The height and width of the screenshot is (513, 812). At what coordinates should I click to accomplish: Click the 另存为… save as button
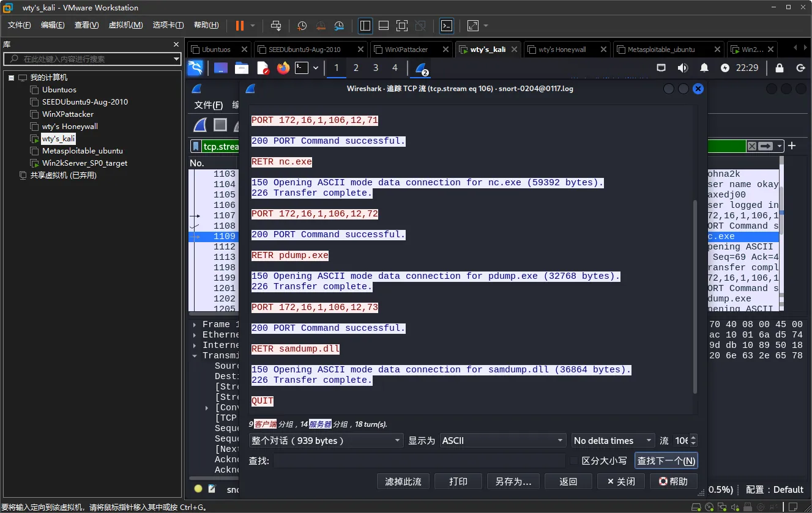coord(513,481)
